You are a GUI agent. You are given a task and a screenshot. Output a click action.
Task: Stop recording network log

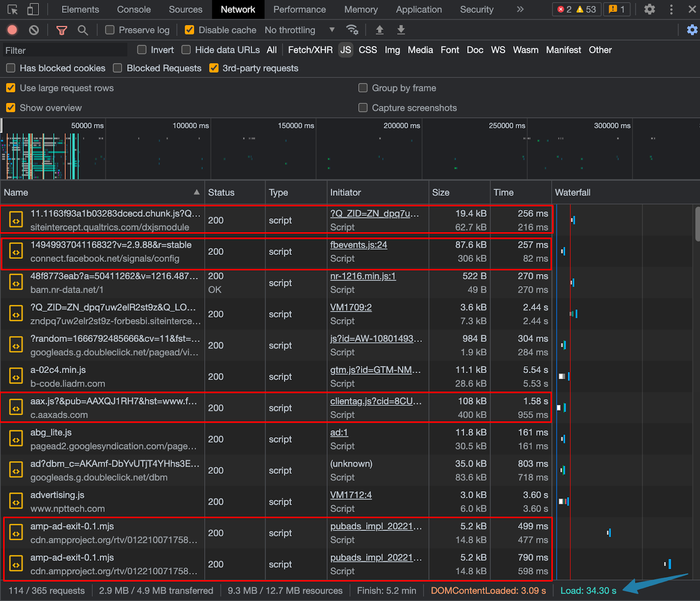pos(12,30)
